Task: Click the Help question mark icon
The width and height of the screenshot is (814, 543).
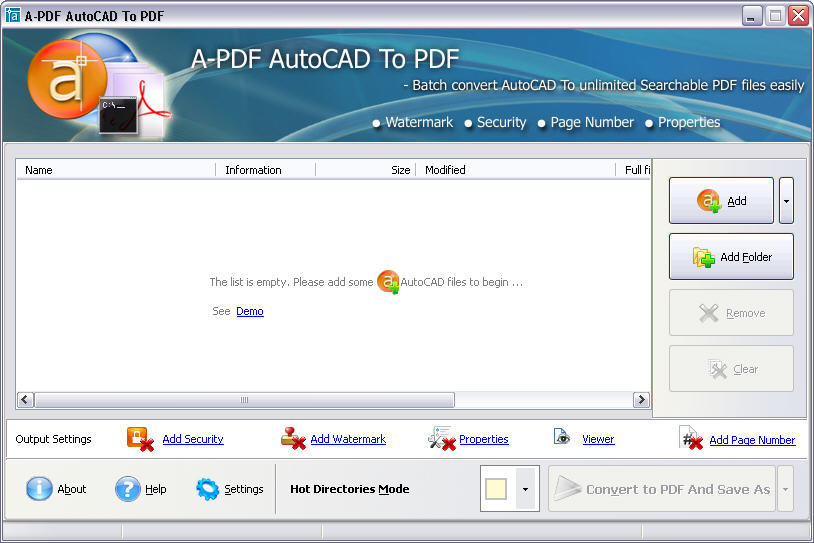Action: (127, 488)
